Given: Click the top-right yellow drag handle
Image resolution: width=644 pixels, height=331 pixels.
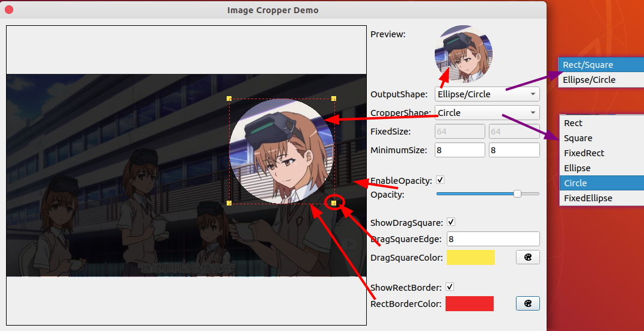Looking at the screenshot, I should click(334, 99).
